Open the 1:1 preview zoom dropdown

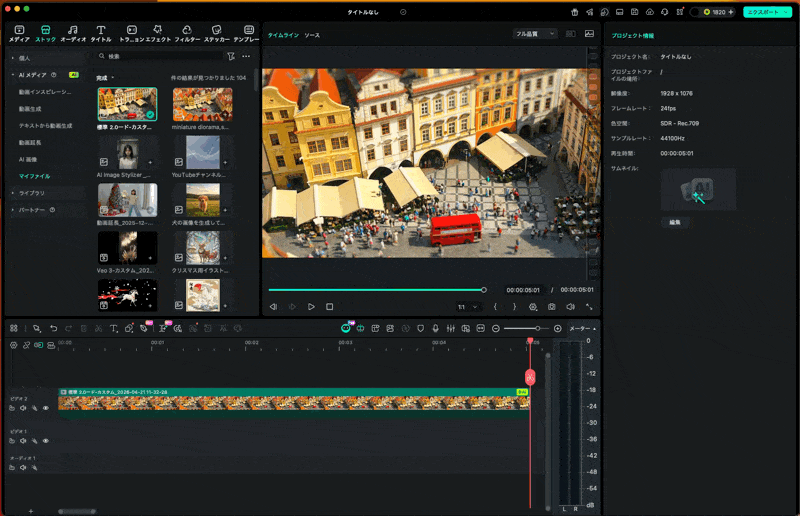(467, 307)
